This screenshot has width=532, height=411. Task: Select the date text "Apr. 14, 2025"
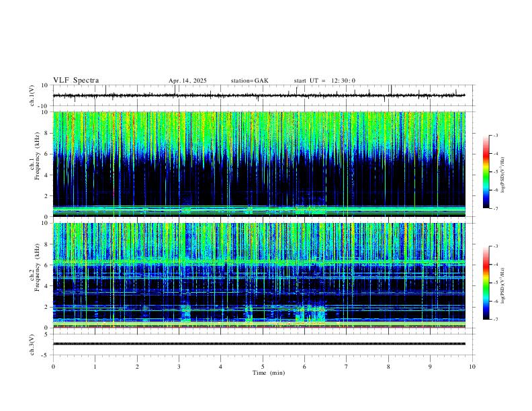click(187, 81)
